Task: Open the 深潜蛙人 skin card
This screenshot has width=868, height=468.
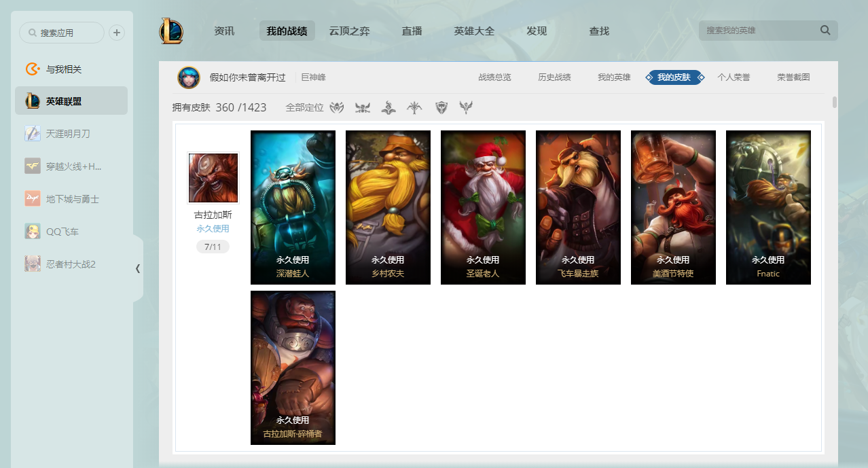Action: click(x=293, y=207)
